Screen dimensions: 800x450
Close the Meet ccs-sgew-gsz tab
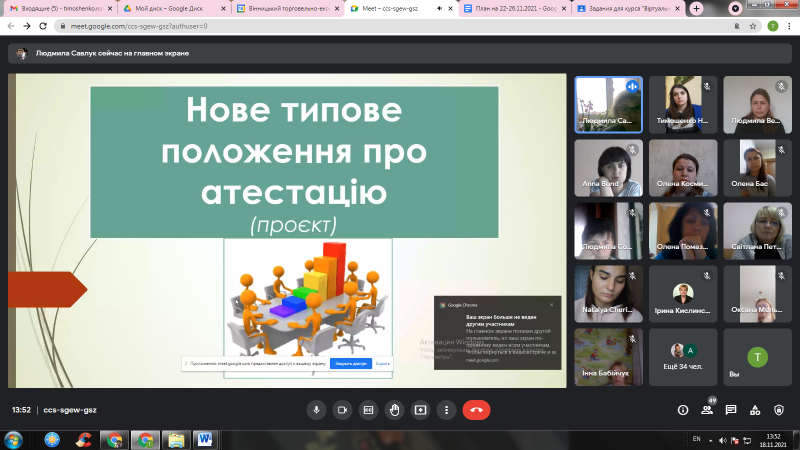point(450,9)
